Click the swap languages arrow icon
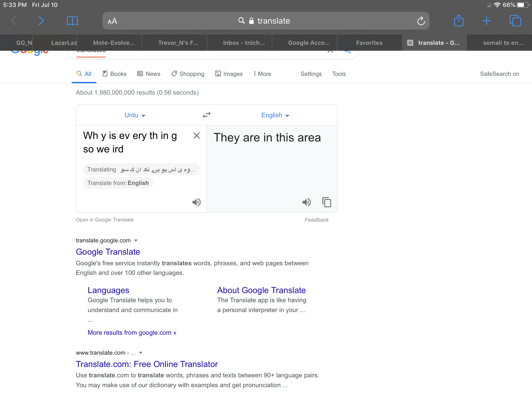 click(206, 115)
